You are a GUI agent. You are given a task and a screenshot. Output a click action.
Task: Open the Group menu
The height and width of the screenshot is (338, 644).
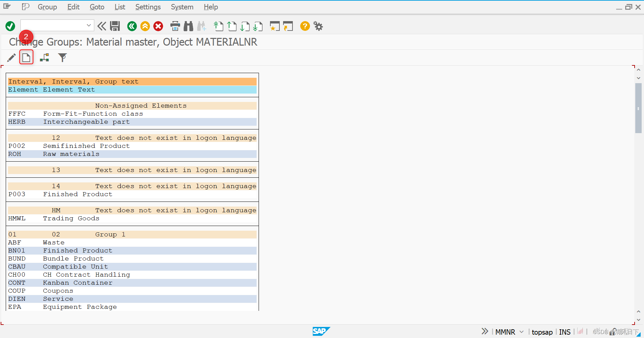point(47,7)
